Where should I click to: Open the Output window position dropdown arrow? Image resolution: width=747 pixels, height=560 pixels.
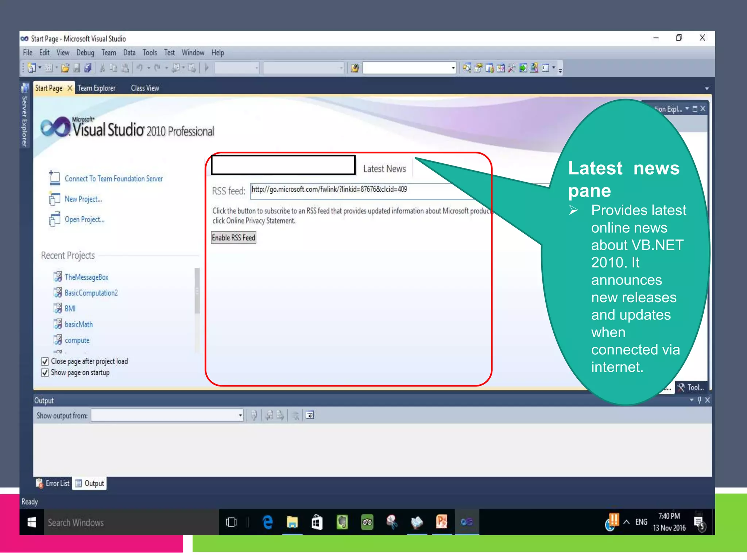[x=692, y=400]
